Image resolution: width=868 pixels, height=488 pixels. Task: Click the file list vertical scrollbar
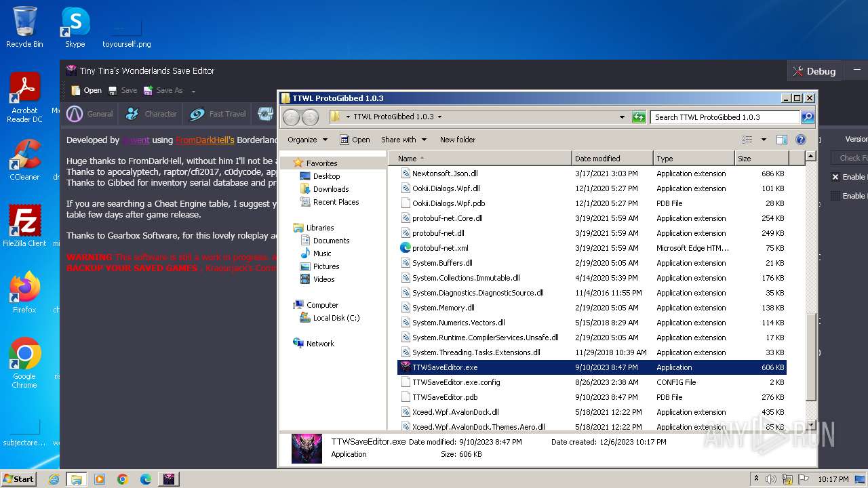tap(810, 357)
